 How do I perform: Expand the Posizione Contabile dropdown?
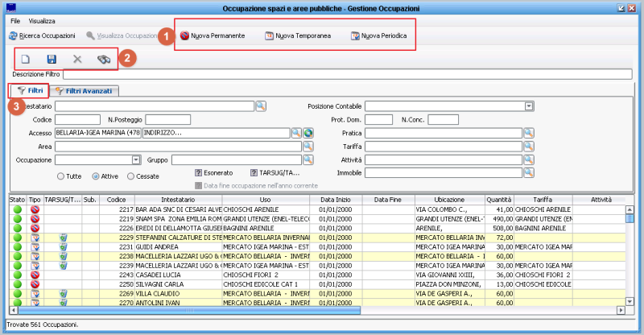(529, 105)
